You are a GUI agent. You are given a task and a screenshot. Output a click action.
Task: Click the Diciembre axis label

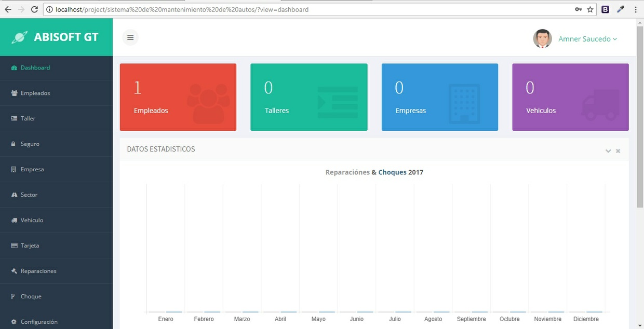[x=586, y=319]
